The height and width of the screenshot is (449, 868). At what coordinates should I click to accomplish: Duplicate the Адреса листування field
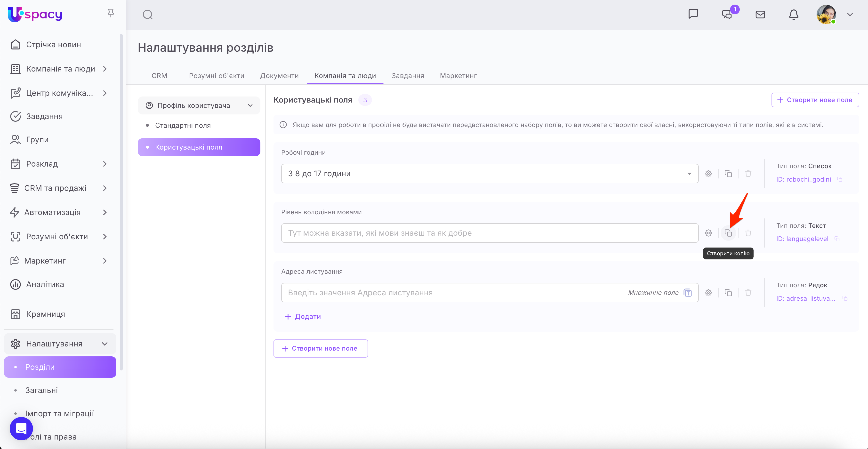728,293
